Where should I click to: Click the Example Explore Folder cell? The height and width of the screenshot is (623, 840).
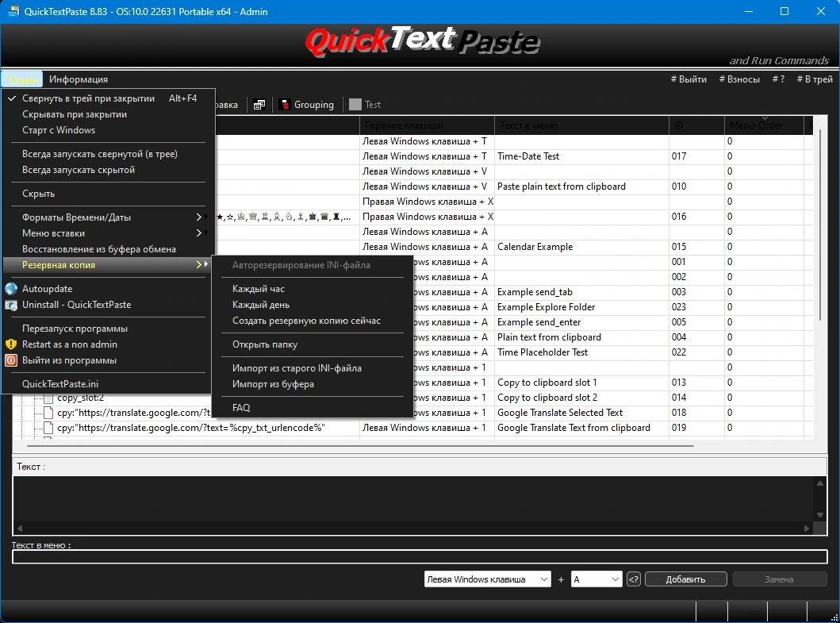581,307
